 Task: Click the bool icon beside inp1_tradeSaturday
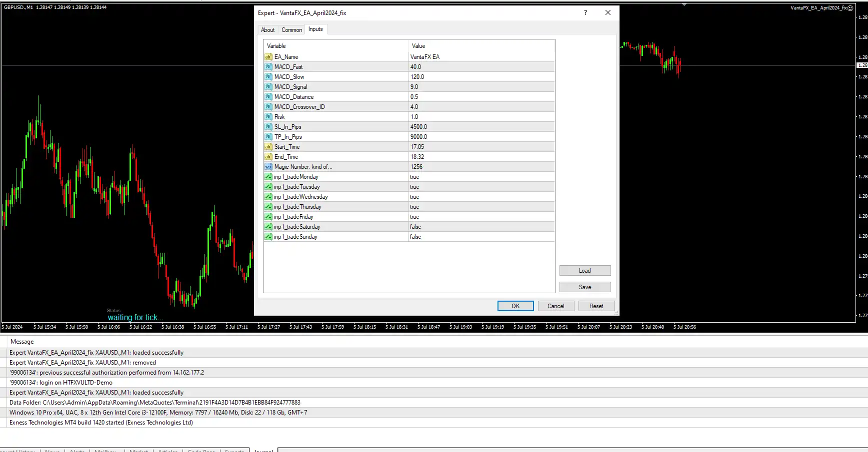pyautogui.click(x=268, y=227)
